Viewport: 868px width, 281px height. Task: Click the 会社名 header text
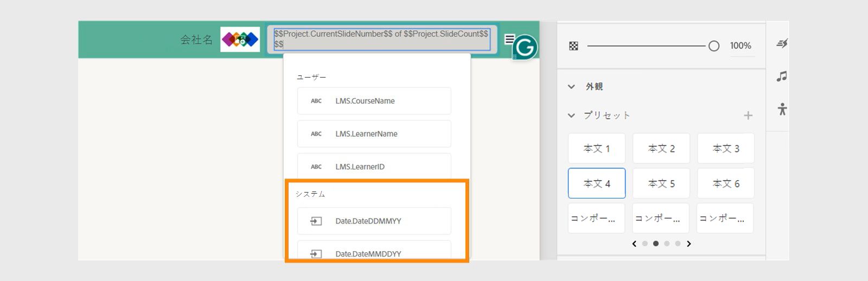196,40
